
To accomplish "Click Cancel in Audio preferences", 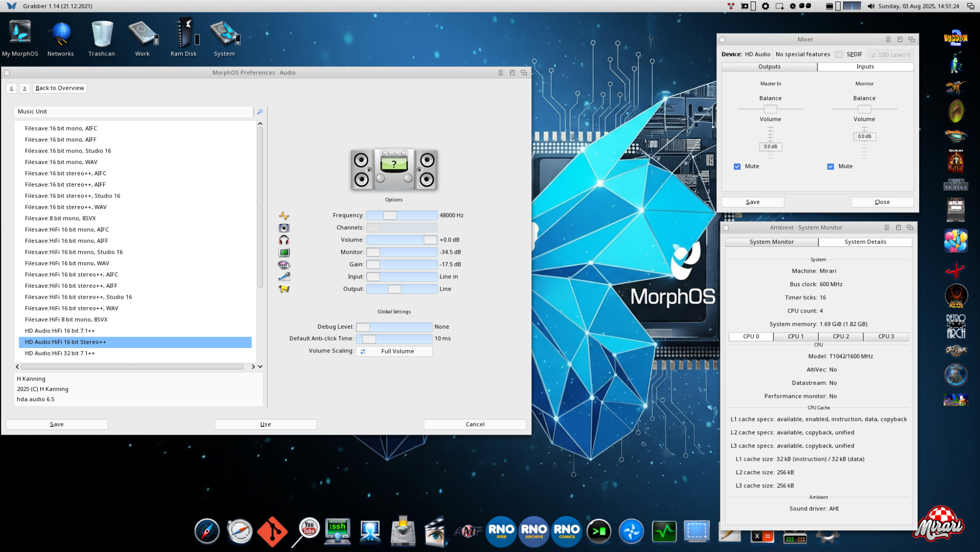I will point(475,424).
